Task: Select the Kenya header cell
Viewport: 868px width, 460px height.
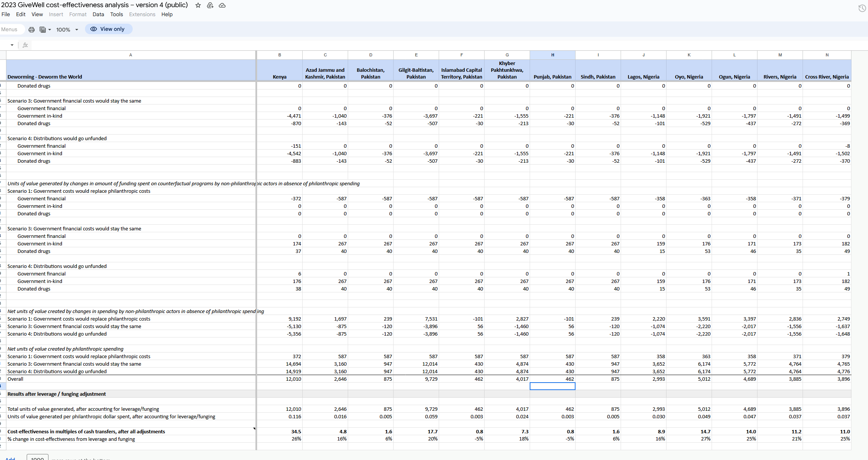Action: [x=280, y=70]
